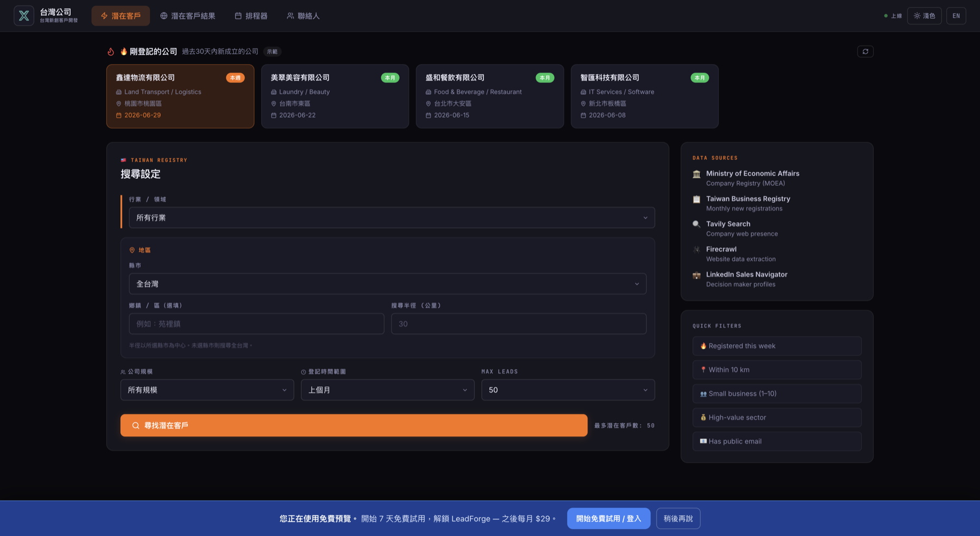Select the 鑫達物流有限公司 card

coord(180,96)
